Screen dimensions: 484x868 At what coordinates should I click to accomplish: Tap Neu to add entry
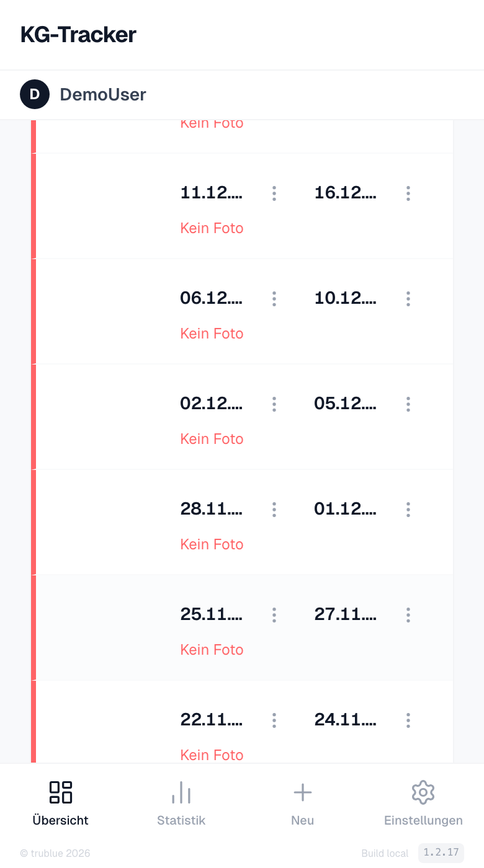point(302,803)
